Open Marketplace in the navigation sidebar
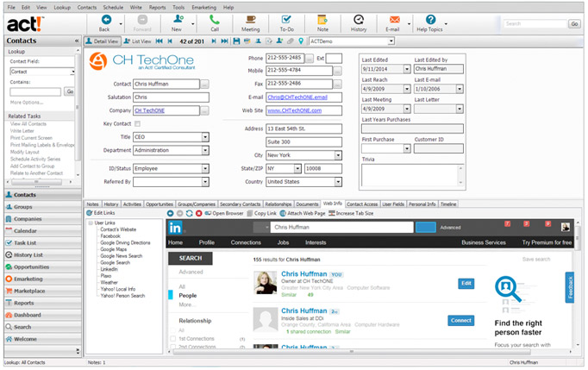 (x=42, y=292)
